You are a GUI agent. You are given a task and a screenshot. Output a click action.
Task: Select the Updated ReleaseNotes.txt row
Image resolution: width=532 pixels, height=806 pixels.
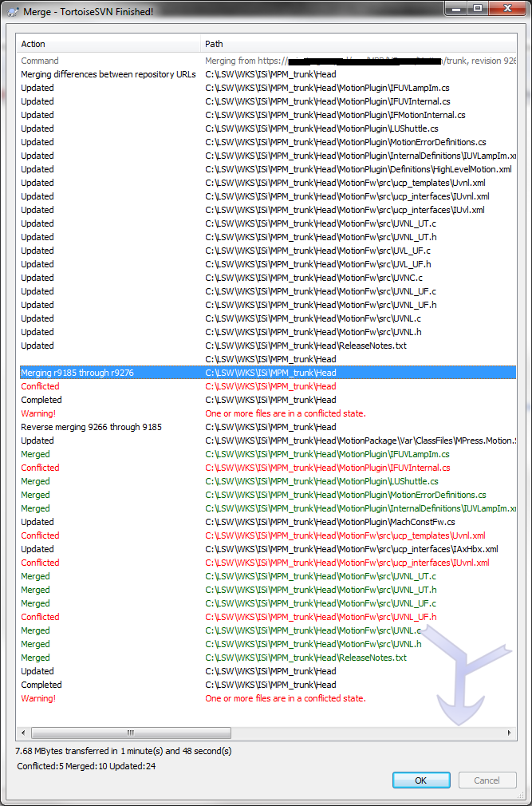pyautogui.click(x=266, y=346)
